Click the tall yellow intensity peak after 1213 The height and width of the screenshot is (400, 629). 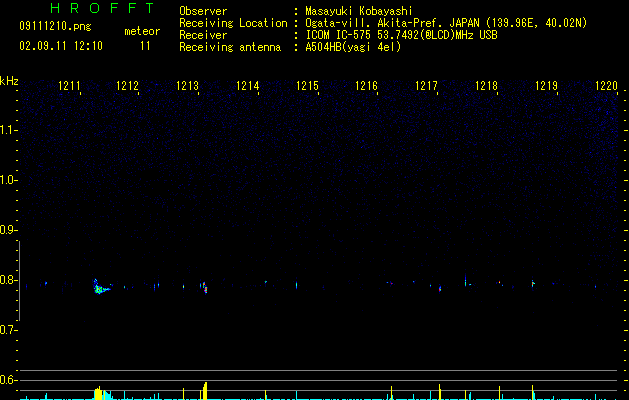point(204,391)
